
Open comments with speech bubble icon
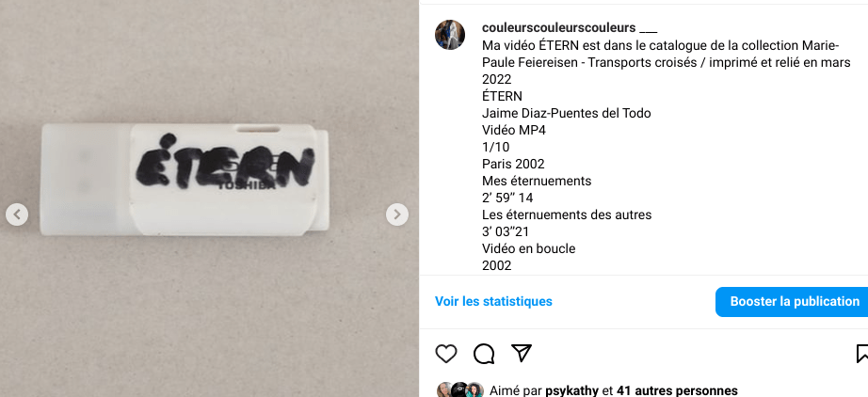click(484, 354)
